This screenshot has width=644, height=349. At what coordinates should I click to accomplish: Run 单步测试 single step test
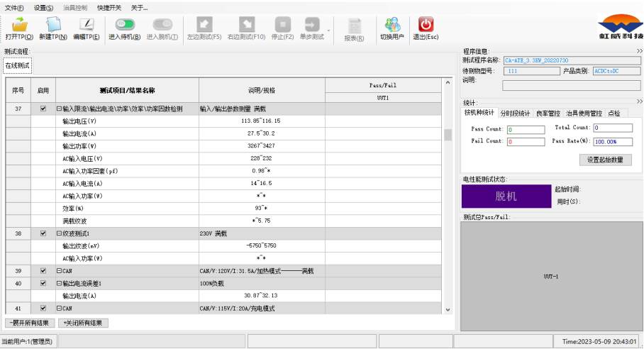[312, 29]
